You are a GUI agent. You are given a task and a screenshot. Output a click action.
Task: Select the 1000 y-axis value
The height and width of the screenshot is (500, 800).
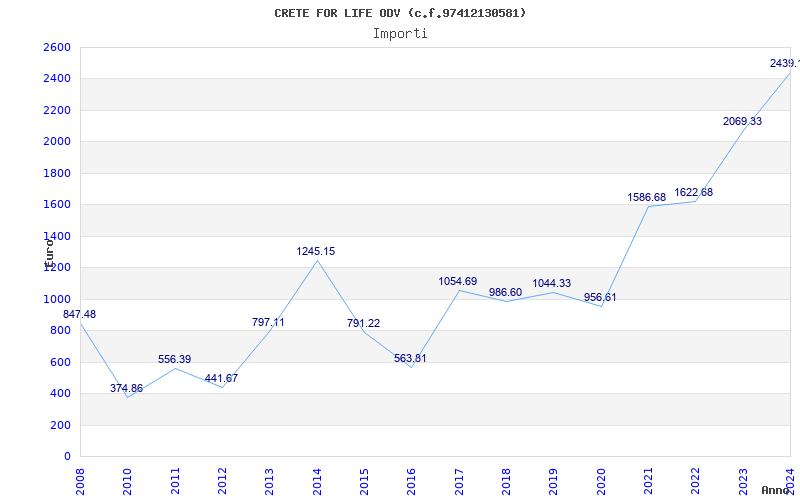click(x=57, y=299)
